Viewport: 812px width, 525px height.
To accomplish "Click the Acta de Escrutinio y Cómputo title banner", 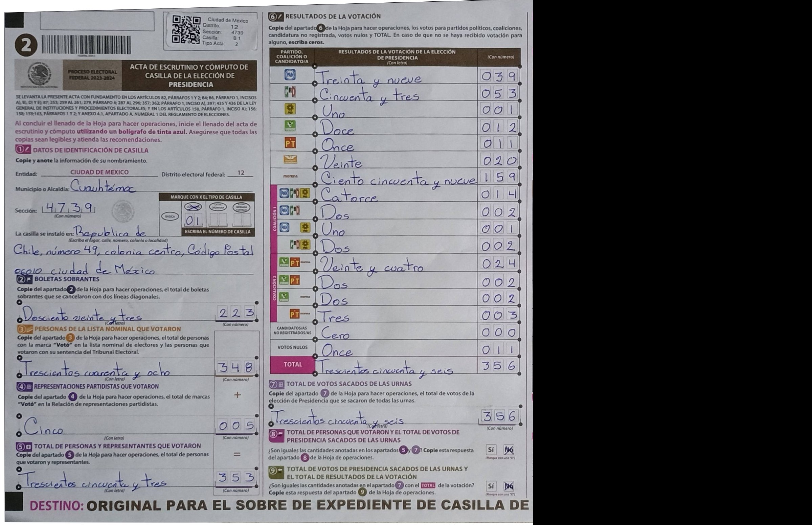I will [190, 76].
